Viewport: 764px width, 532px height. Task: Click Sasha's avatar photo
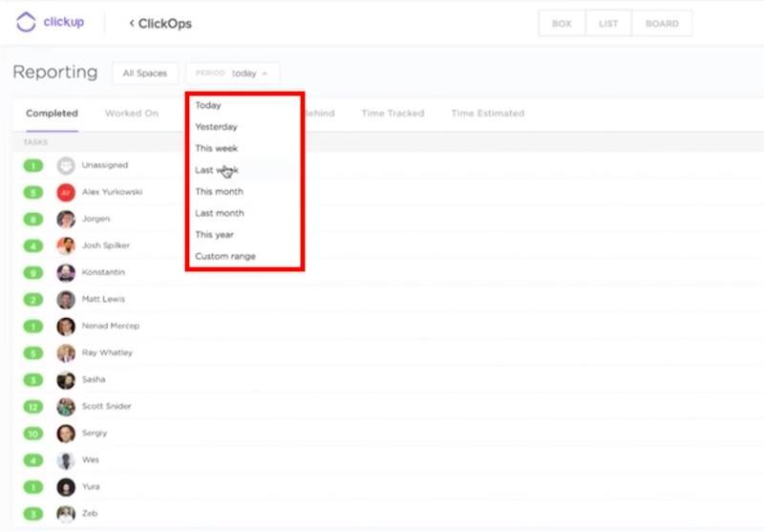(66, 380)
